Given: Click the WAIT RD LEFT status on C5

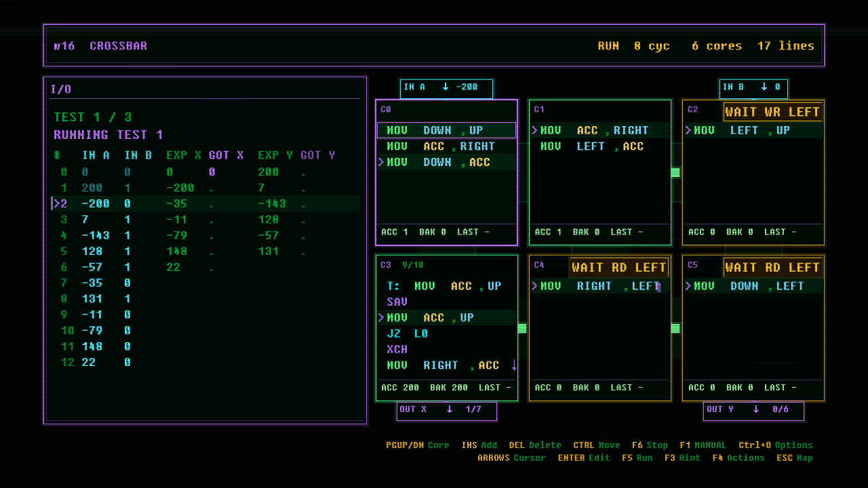Looking at the screenshot, I should tap(772, 268).
